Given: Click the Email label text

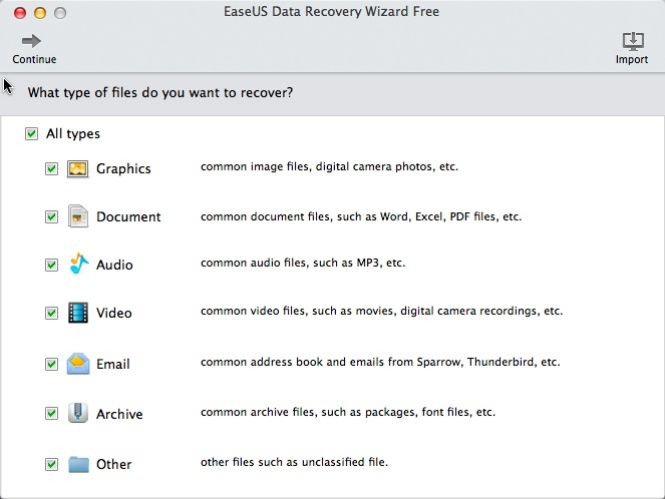Looking at the screenshot, I should pyautogui.click(x=113, y=364).
